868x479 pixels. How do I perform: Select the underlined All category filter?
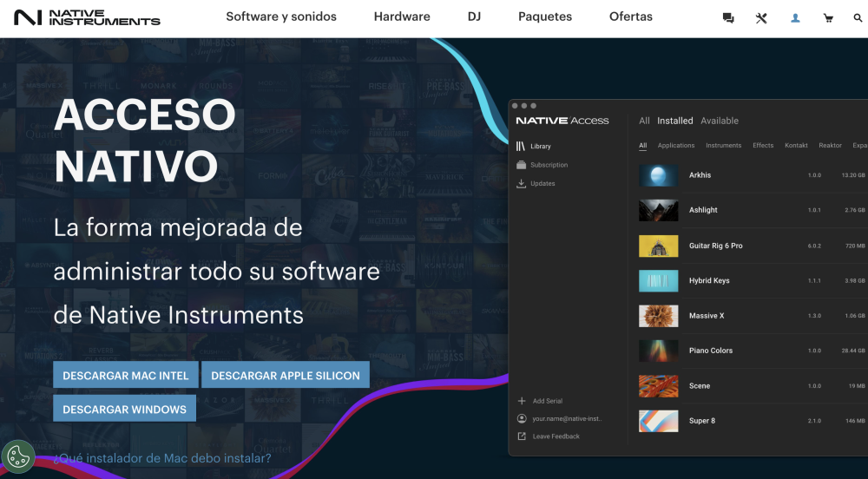click(642, 146)
